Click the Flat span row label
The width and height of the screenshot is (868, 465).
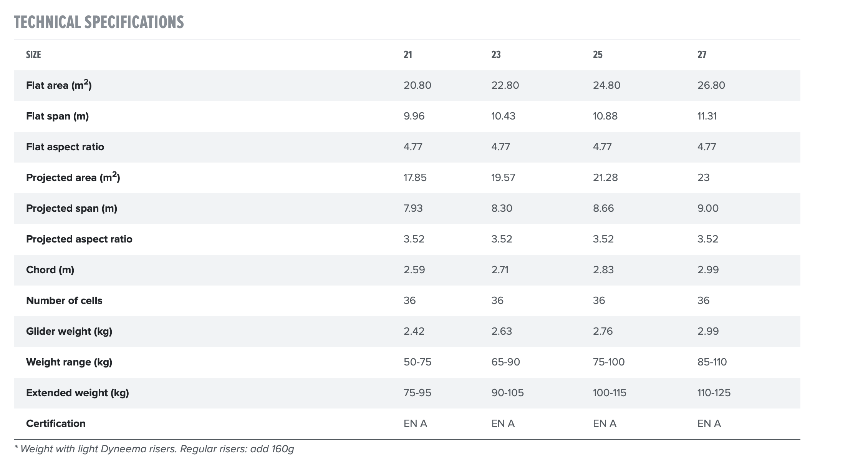pos(57,116)
